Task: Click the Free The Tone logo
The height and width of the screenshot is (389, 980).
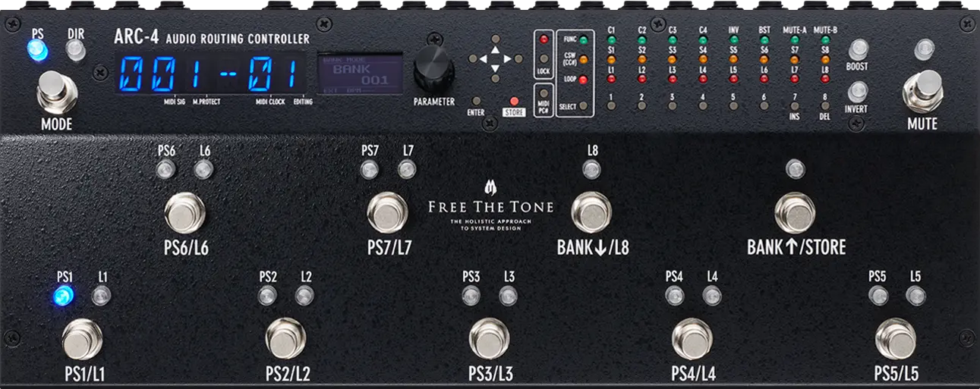Action: coord(490,206)
